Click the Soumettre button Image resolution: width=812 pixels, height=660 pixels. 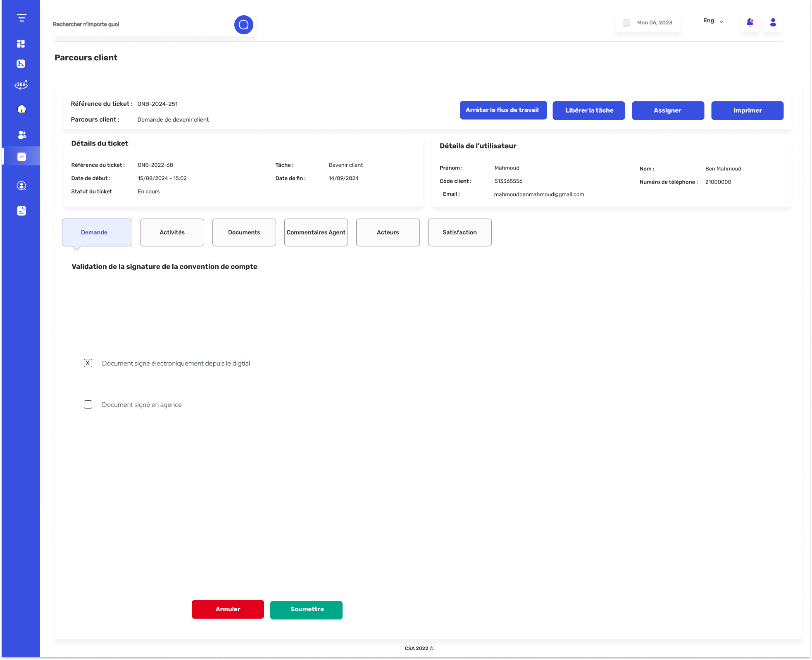coord(306,610)
